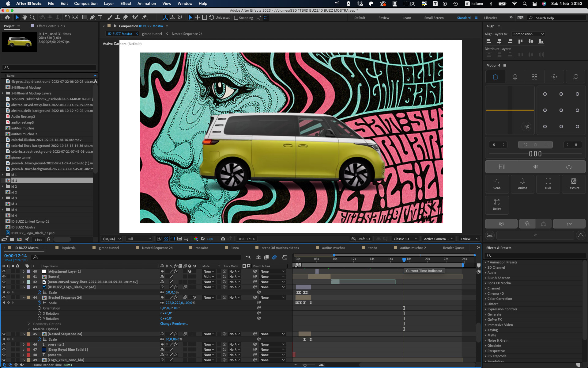Select the Pen tool

92,17
